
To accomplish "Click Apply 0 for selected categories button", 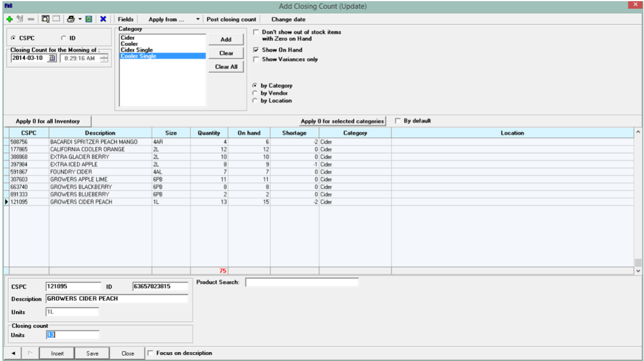I will coord(342,121).
